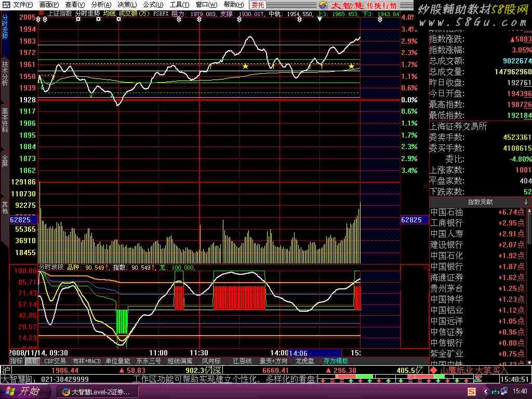The image size is (532, 399).
Task: Click 存为模板 to save template
Action: click(336, 361)
